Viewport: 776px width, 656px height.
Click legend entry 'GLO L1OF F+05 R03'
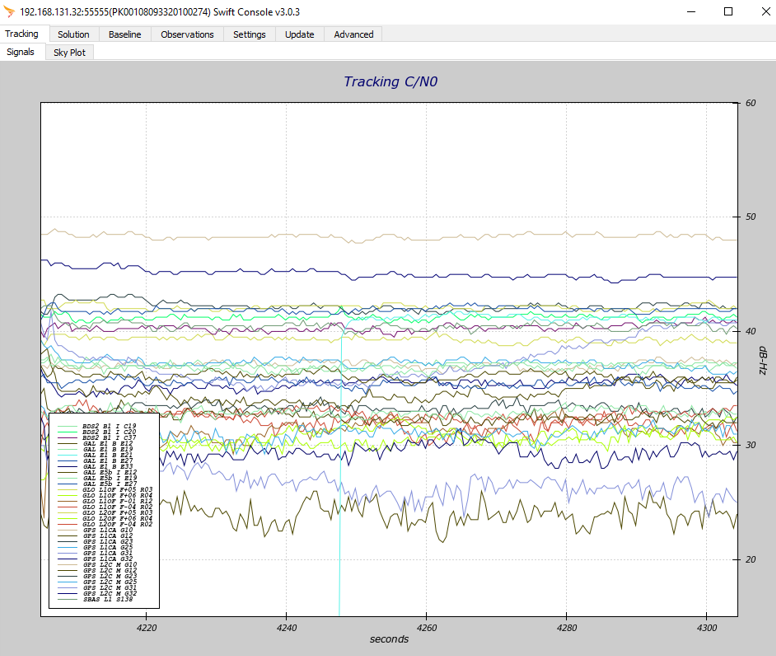point(105,489)
